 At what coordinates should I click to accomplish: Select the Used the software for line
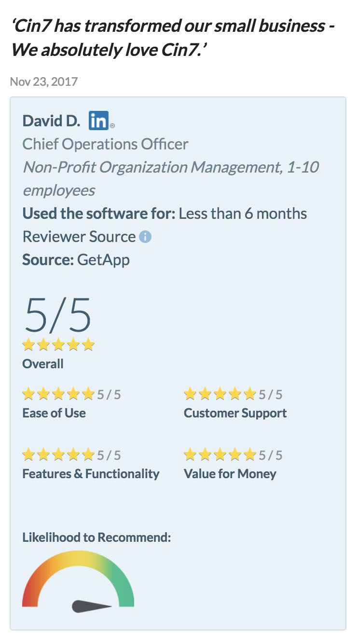point(165,213)
